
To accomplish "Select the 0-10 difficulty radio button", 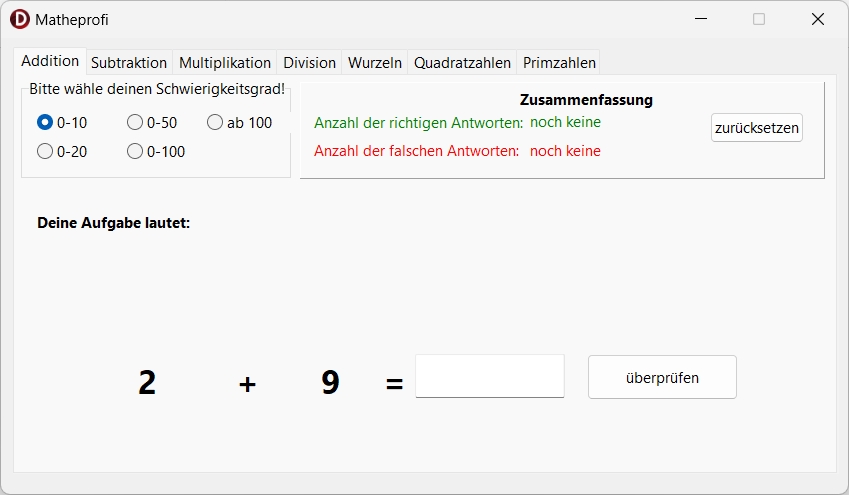I will click(x=45, y=123).
